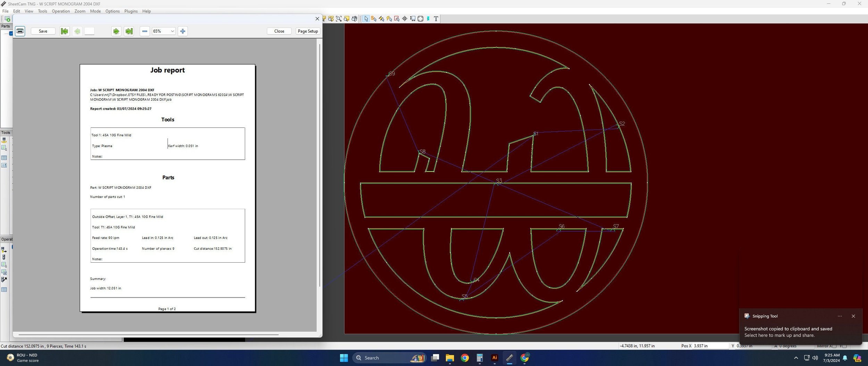This screenshot has height=366, width=868.
Task: Open the Zoom menu
Action: (80, 11)
